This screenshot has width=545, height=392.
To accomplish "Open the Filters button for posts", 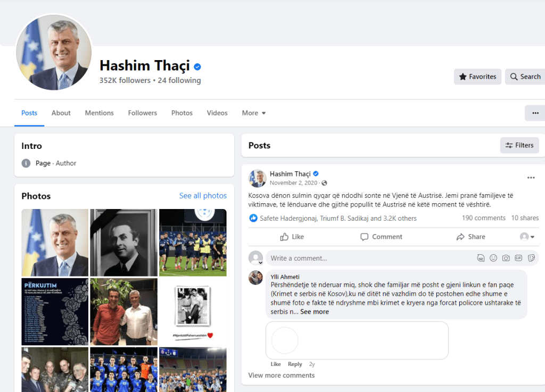I will [519, 145].
